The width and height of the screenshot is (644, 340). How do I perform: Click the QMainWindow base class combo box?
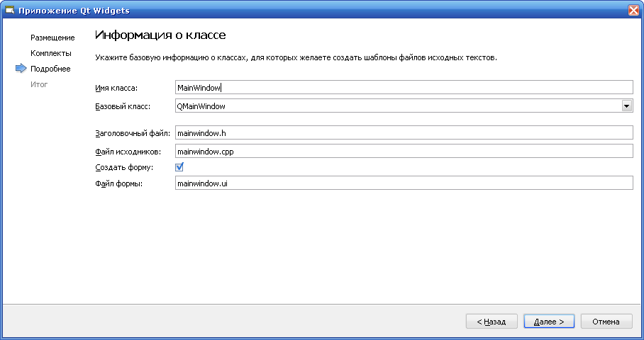[404, 106]
